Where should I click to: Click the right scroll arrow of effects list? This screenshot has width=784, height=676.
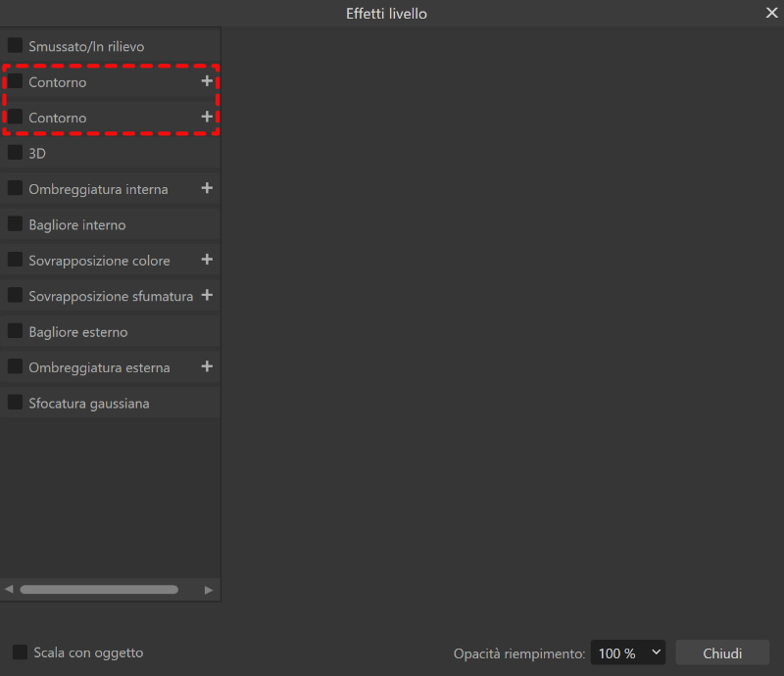tap(209, 590)
